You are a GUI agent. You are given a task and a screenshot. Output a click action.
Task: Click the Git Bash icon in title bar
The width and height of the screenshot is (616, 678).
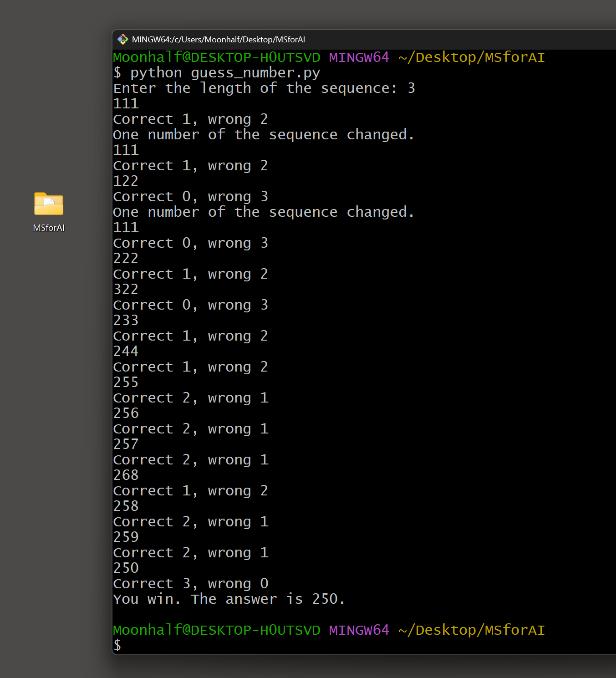pos(122,40)
